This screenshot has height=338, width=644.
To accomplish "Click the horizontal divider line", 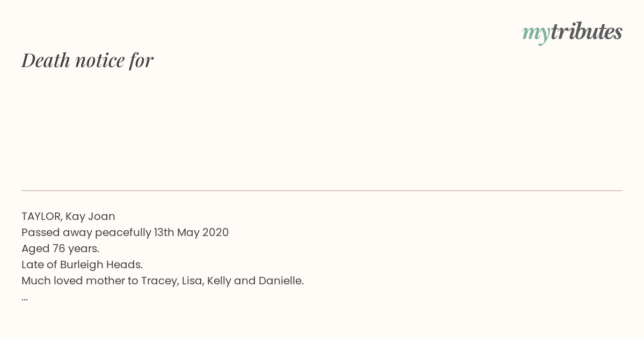I will click(x=322, y=190).
